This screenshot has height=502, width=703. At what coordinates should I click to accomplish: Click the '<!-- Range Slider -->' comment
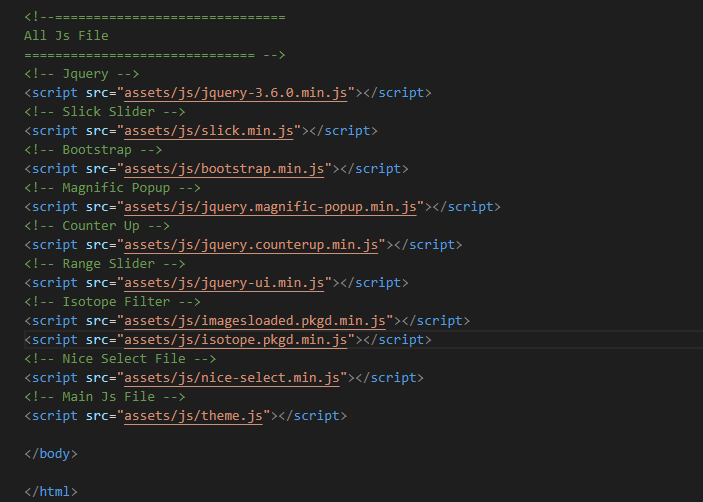(105, 264)
